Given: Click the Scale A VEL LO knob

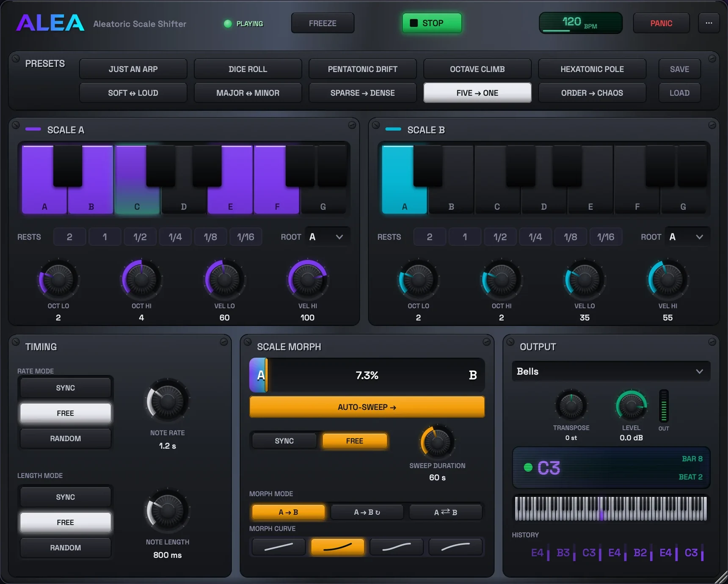Looking at the screenshot, I should [x=224, y=279].
